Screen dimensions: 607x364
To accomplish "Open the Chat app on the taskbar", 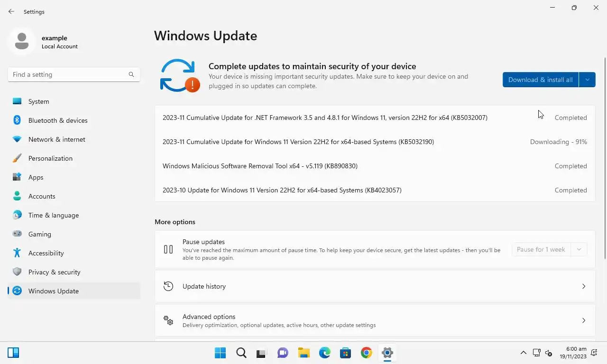I will [283, 353].
